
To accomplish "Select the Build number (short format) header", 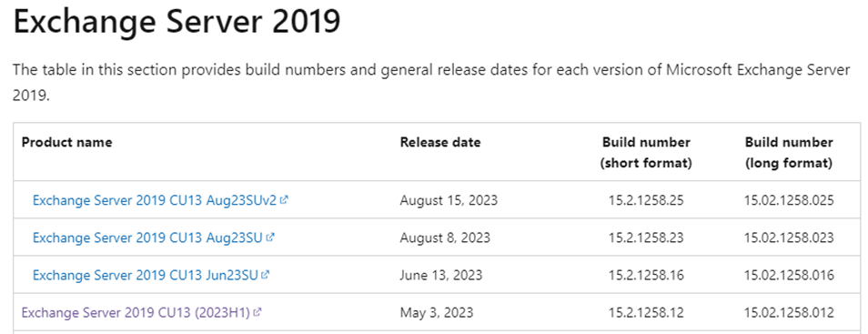I will pos(646,152).
